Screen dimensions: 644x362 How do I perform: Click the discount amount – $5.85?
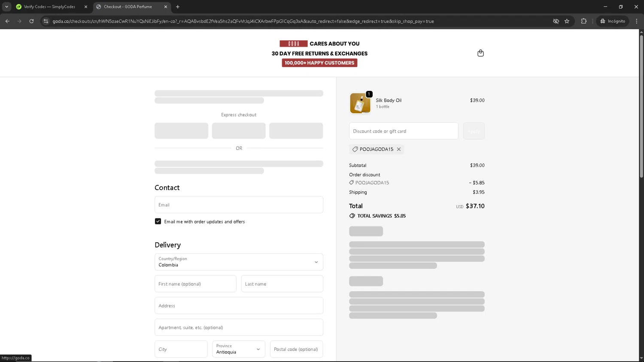[477, 183]
